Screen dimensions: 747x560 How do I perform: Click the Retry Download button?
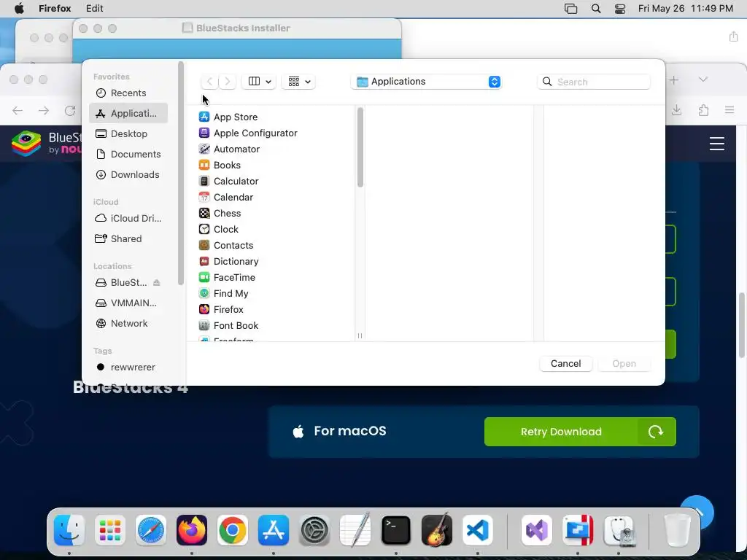[580, 432]
